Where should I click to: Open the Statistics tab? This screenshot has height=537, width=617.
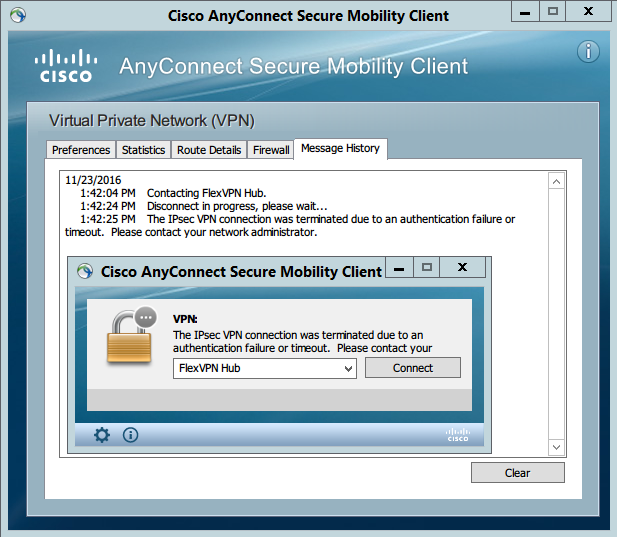[143, 150]
